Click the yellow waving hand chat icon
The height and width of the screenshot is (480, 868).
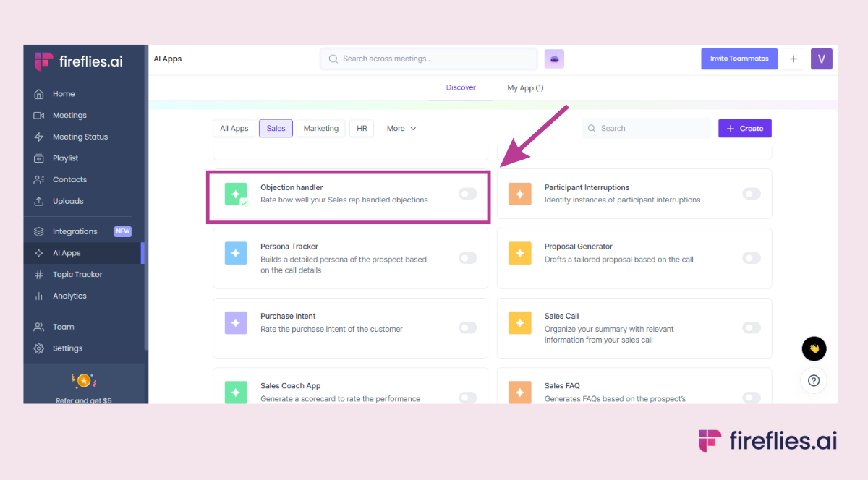click(814, 349)
